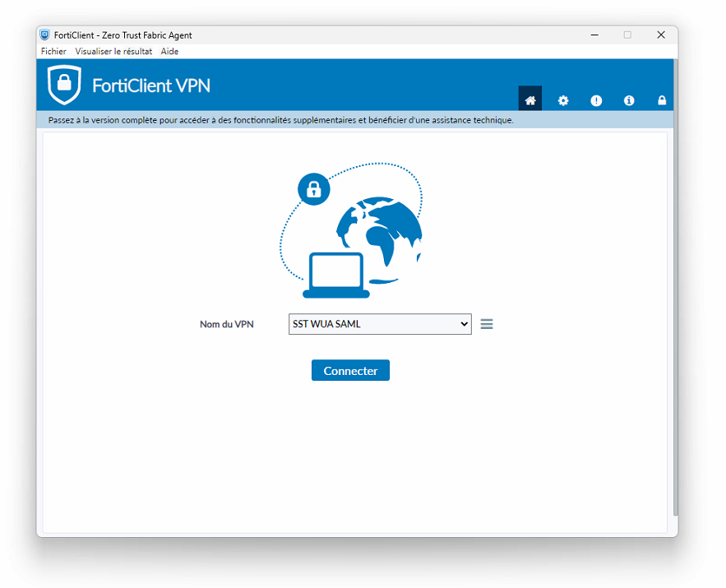Click the lock badge on the globe graphic
Viewport: 726px width, 588px height.
coord(313,188)
